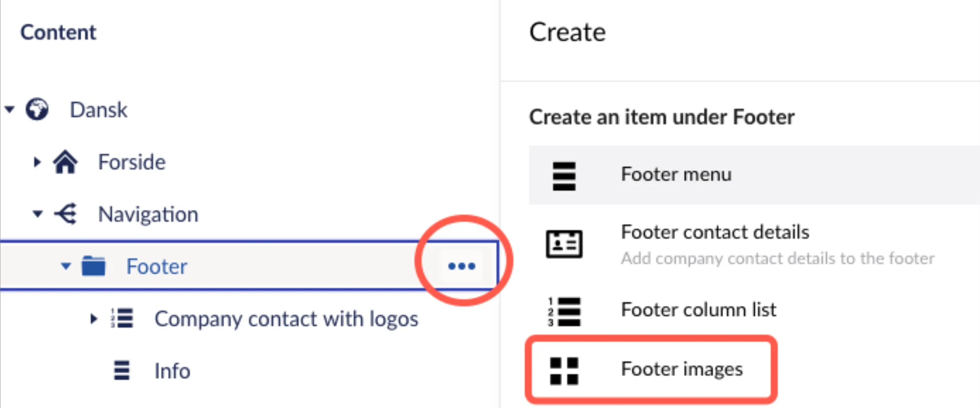Expand the Forside tree node
980x408 pixels.
pyautogui.click(x=37, y=162)
